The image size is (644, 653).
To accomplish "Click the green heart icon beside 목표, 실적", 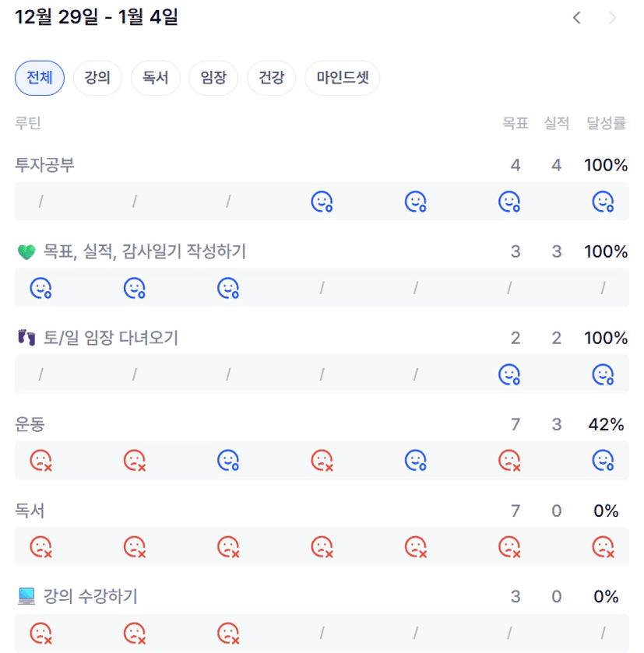I will [26, 251].
